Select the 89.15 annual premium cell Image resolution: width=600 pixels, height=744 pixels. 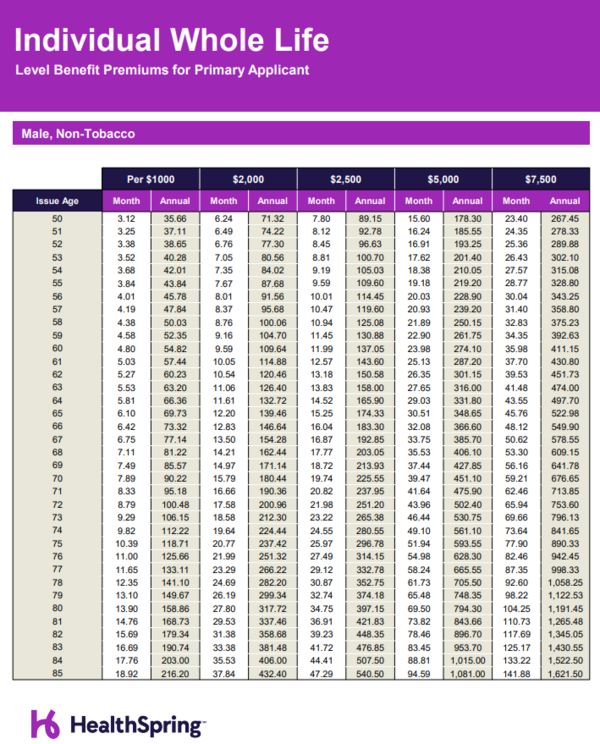point(370,219)
